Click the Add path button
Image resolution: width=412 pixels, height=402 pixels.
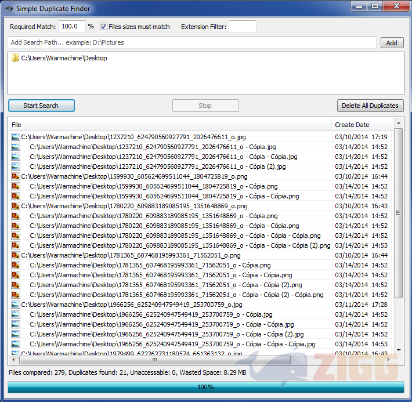392,43
